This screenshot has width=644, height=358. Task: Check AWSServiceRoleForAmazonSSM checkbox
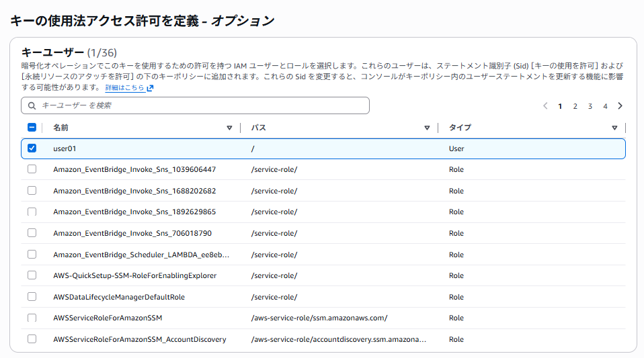click(32, 318)
